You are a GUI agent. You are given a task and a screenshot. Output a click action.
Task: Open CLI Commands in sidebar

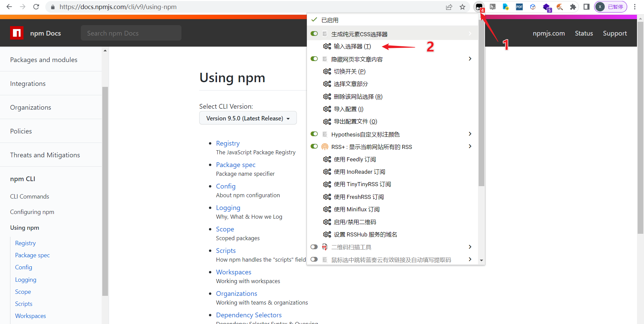(x=30, y=197)
